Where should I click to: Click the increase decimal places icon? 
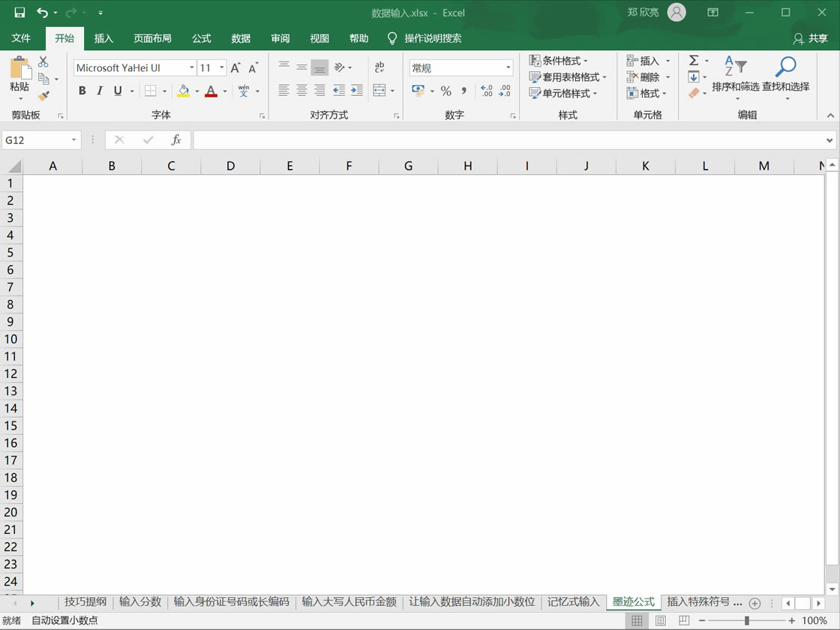(485, 90)
